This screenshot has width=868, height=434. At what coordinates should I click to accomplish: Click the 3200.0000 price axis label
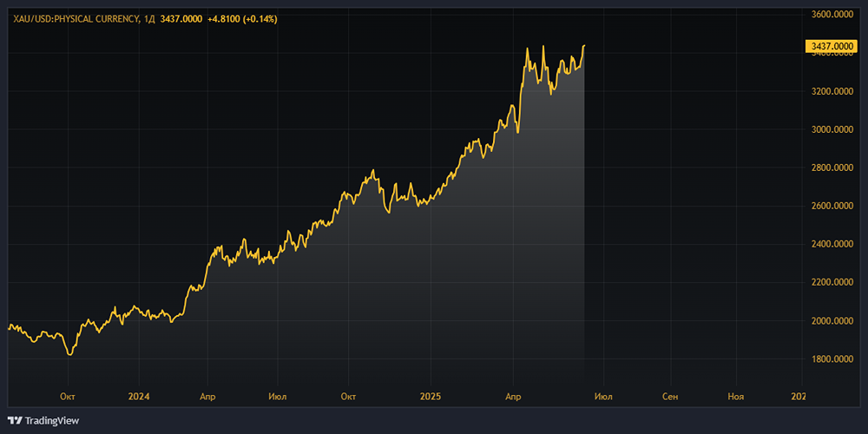(x=832, y=91)
